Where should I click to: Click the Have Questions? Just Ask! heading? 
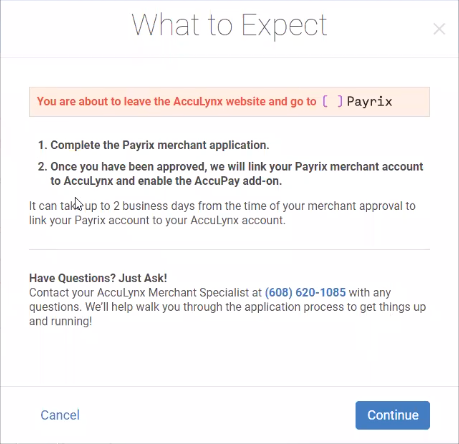98,278
